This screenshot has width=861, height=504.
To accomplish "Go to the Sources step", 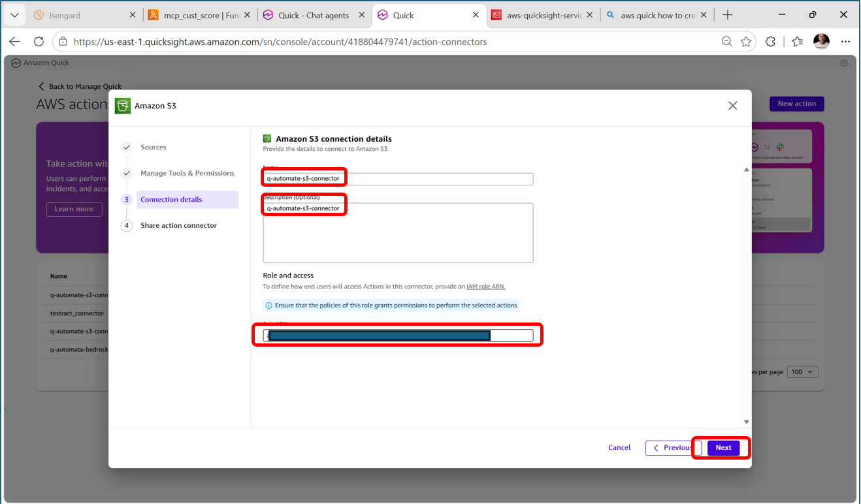I will point(154,148).
